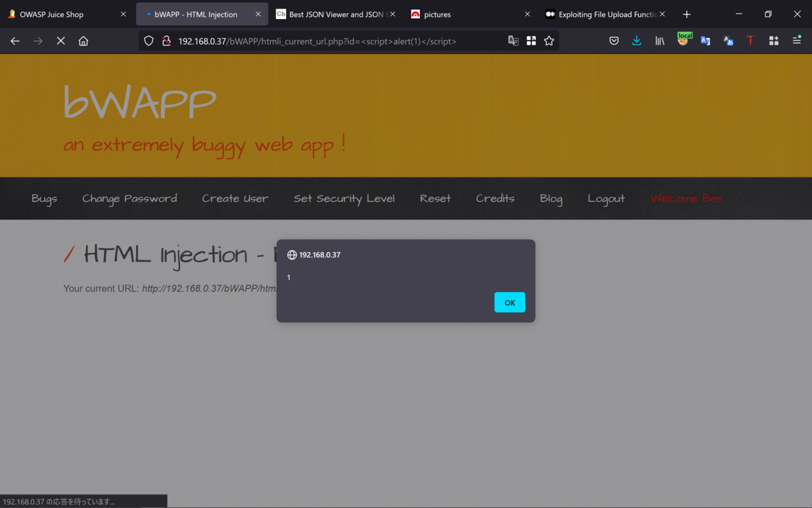The width and height of the screenshot is (812, 508).
Task: Open the Firefox application menu
Action: click(796, 41)
